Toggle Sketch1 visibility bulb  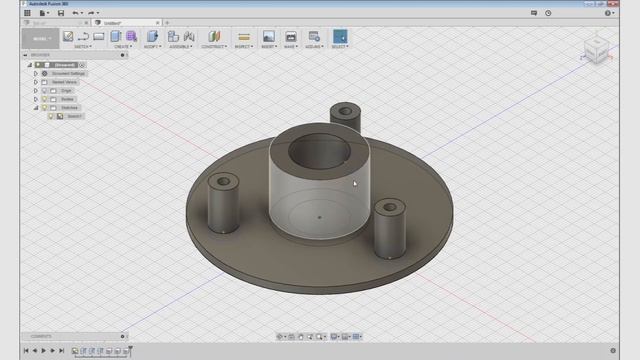coord(51,116)
